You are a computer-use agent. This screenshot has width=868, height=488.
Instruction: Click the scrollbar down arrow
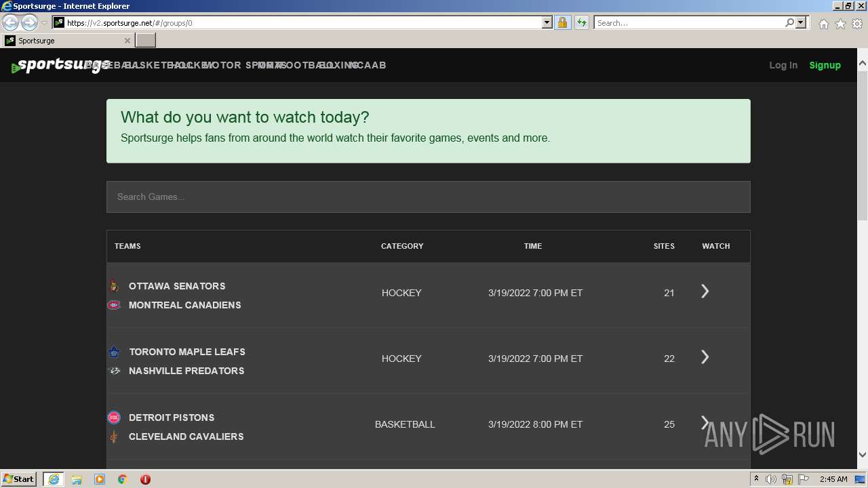[863, 455]
